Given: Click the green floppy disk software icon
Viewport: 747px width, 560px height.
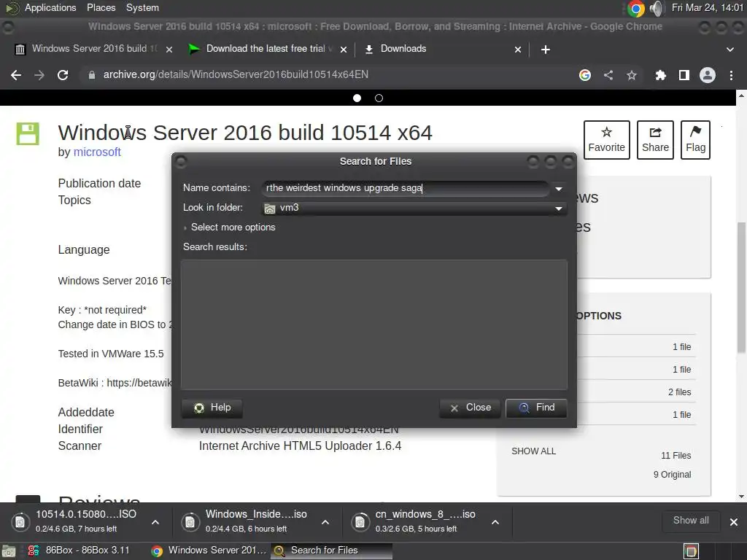Looking at the screenshot, I should 28,133.
